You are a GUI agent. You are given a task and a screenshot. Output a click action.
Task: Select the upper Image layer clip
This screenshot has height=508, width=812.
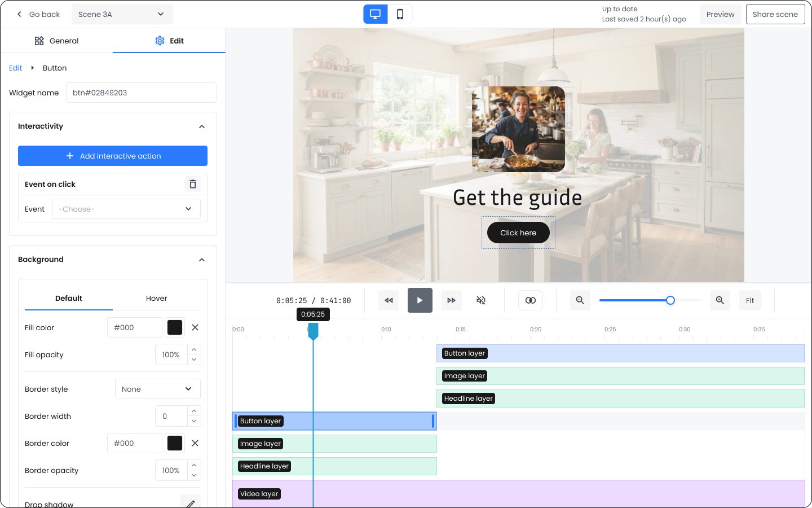[620, 376]
